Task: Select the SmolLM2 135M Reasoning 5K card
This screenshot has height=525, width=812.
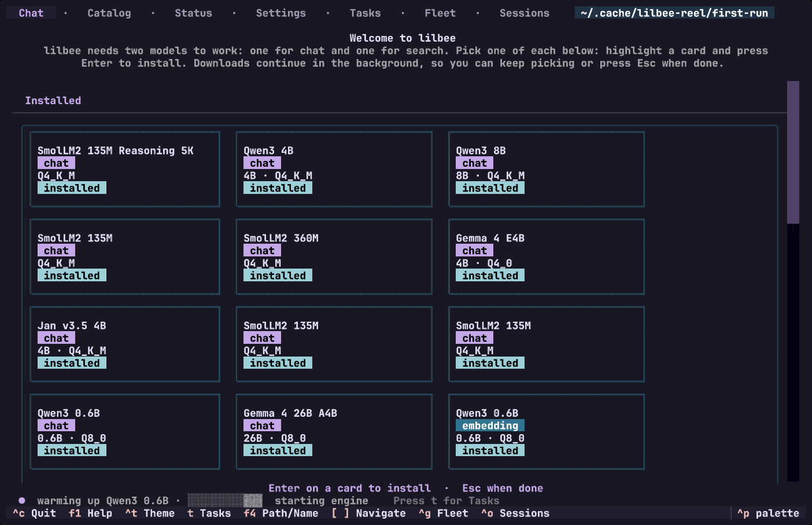Action: pyautogui.click(x=125, y=169)
